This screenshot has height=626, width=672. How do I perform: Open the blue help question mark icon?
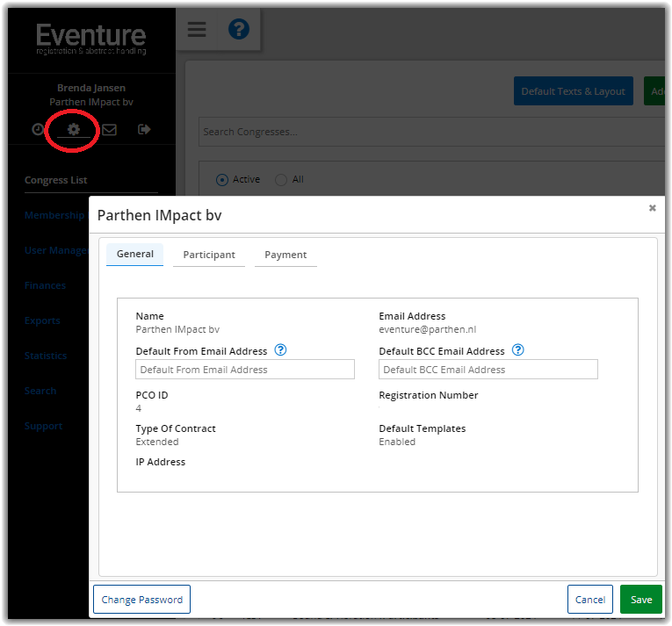coord(239,29)
